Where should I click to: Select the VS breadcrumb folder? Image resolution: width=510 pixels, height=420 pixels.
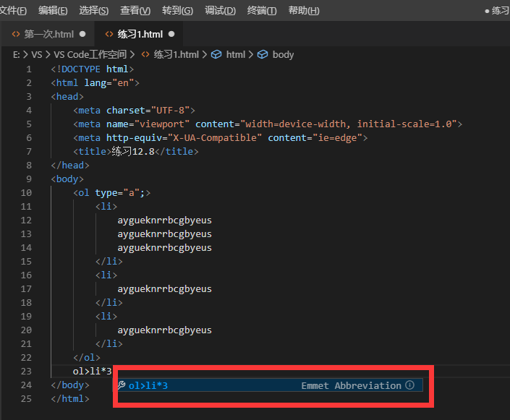[36, 55]
